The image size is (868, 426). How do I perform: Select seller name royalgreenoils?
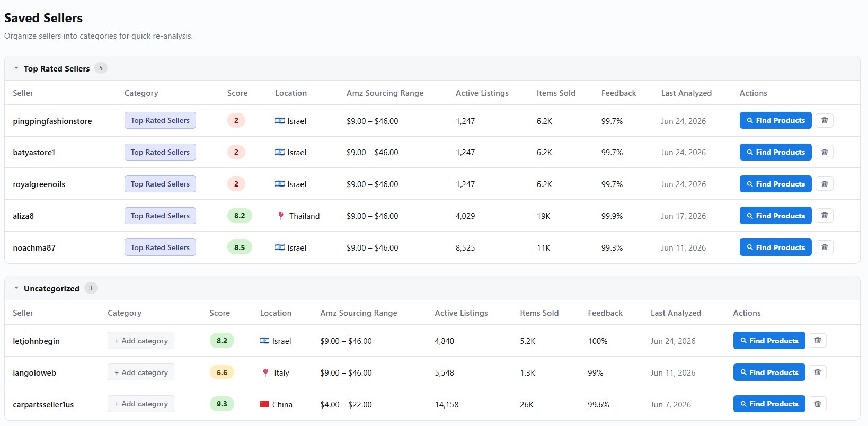click(x=39, y=184)
